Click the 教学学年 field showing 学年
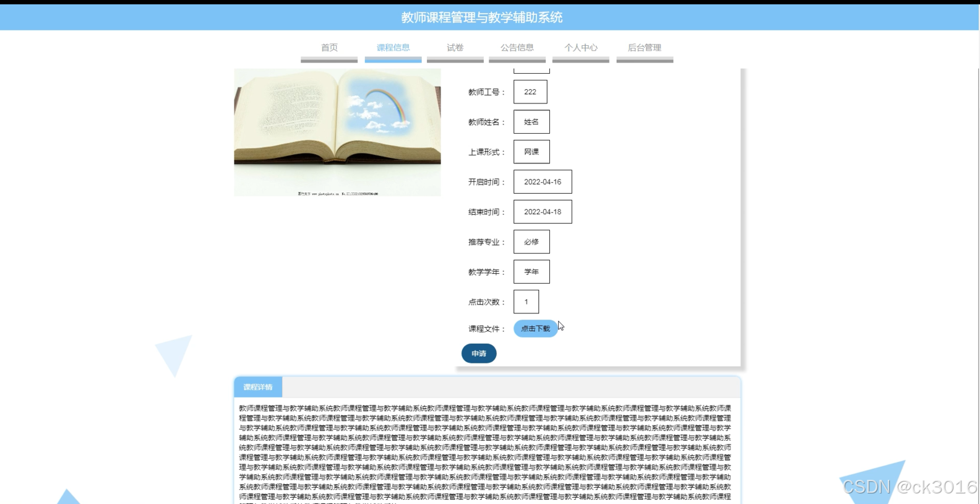The width and height of the screenshot is (980, 504). pos(531,272)
